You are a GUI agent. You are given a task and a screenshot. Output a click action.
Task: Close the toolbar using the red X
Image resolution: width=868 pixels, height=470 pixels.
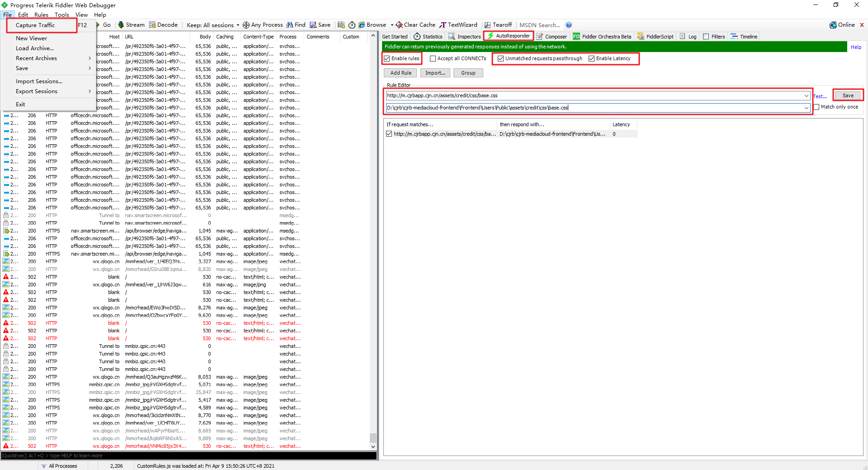click(862, 25)
